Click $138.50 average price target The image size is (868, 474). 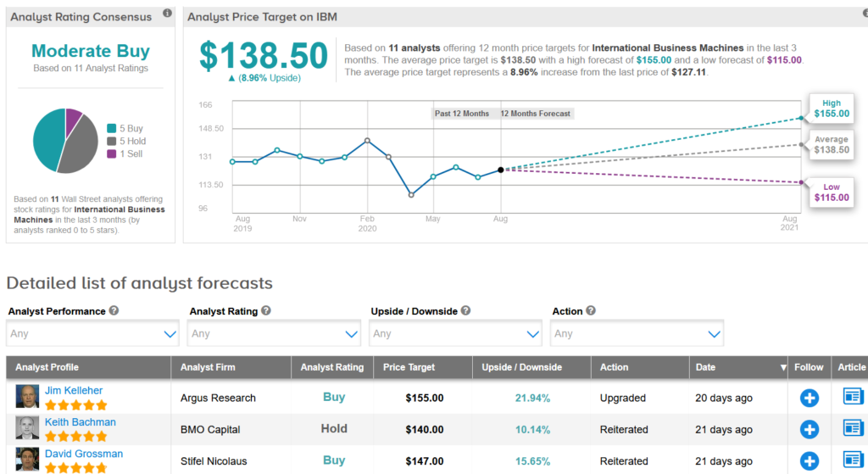pyautogui.click(x=264, y=55)
